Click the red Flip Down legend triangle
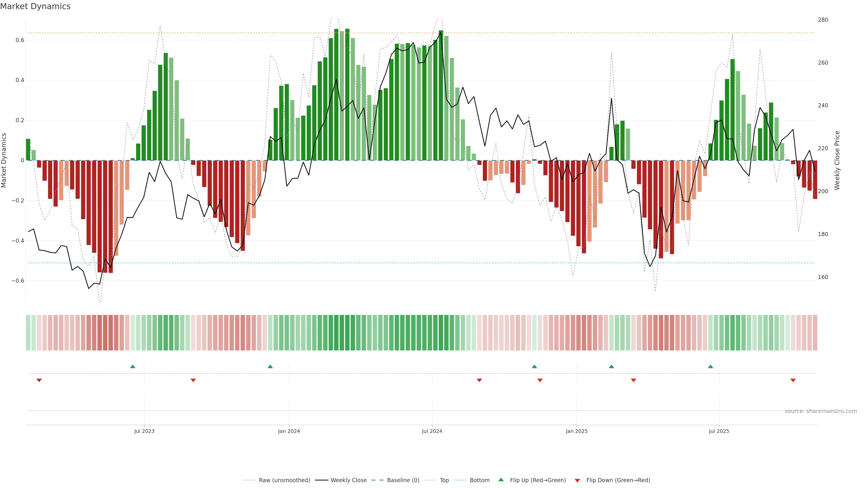Screen dimensions: 868x488 tap(577, 481)
